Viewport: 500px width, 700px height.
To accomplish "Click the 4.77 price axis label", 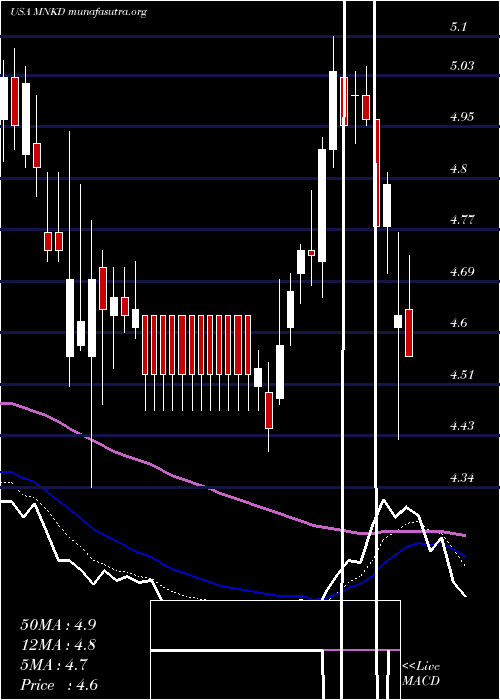I will click(462, 220).
